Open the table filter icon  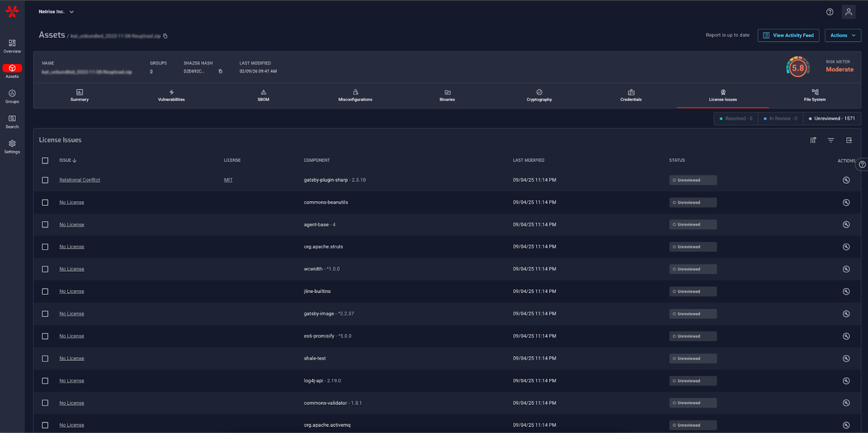click(x=831, y=140)
